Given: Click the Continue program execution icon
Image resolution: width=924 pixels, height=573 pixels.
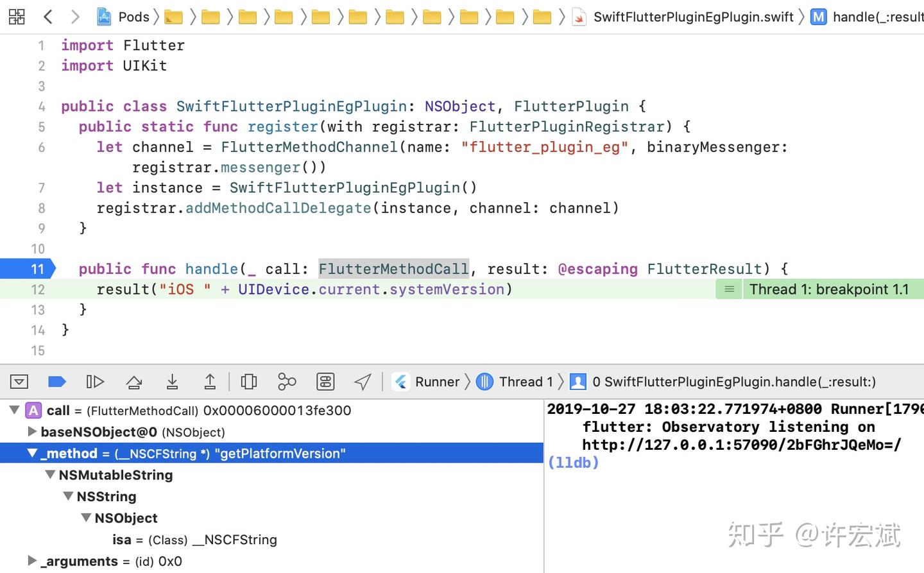Looking at the screenshot, I should point(95,381).
